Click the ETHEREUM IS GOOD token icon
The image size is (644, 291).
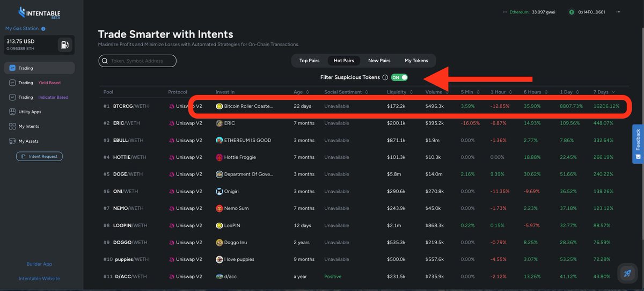(219, 140)
